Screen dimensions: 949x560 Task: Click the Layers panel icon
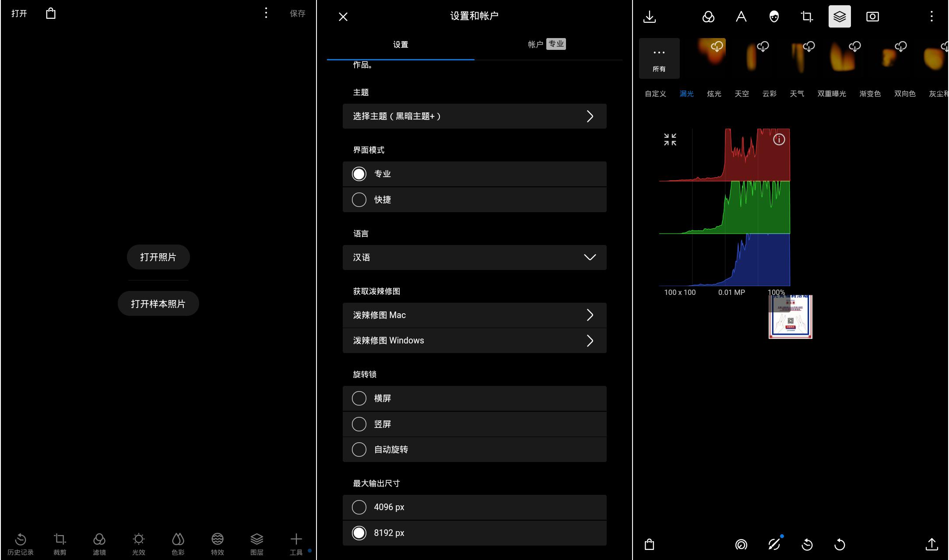[x=839, y=16]
